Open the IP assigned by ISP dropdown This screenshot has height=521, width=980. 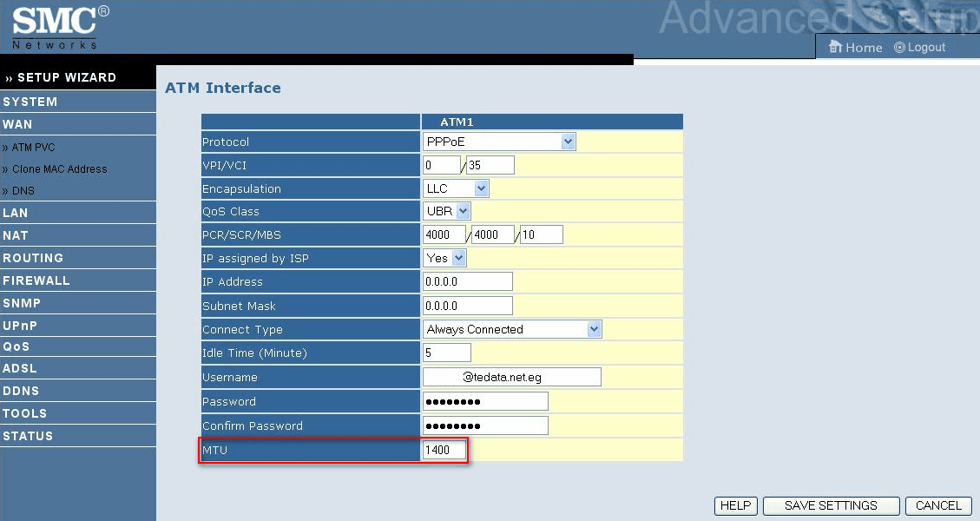coord(444,258)
